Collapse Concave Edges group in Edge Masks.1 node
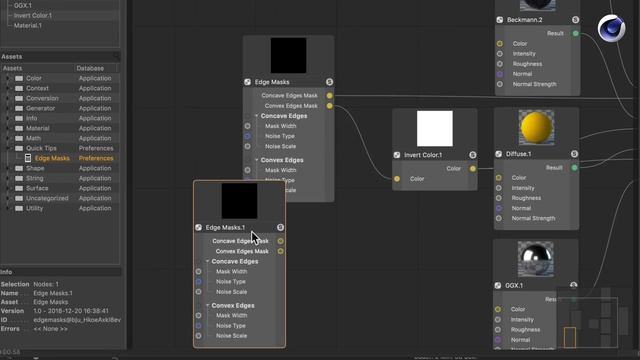The width and height of the screenshot is (640, 360). click(207, 261)
